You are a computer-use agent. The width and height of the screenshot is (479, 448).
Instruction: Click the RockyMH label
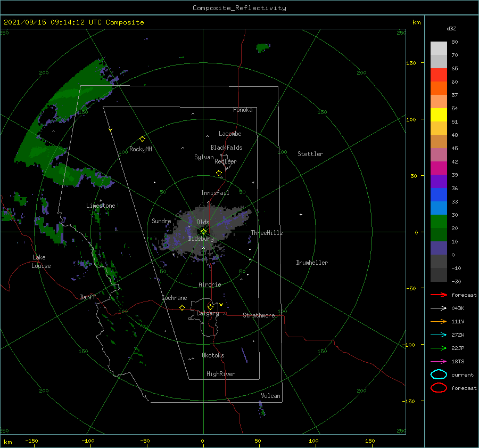pos(141,149)
